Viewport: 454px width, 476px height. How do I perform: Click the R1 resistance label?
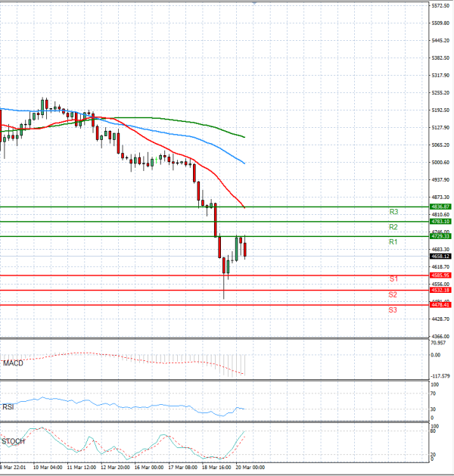point(393,242)
